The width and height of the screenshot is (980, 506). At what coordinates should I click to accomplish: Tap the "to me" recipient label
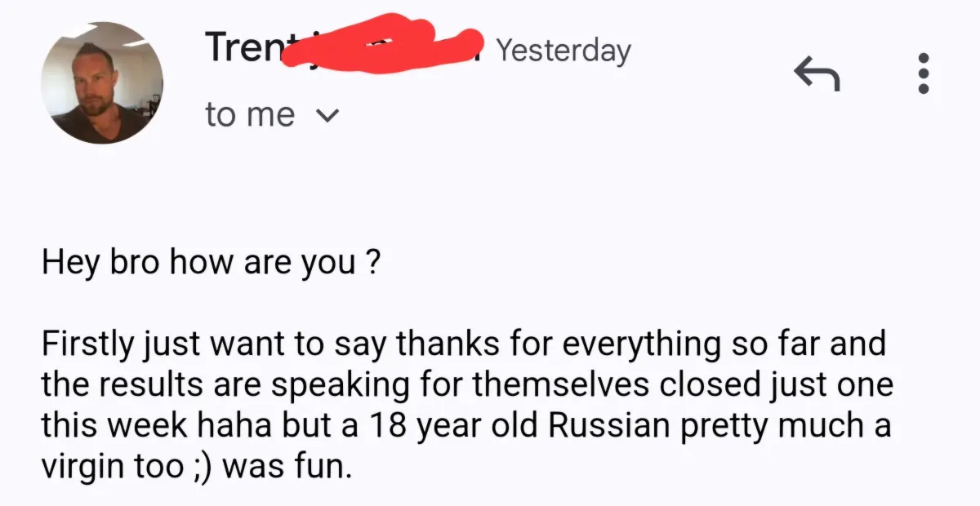[x=250, y=114]
